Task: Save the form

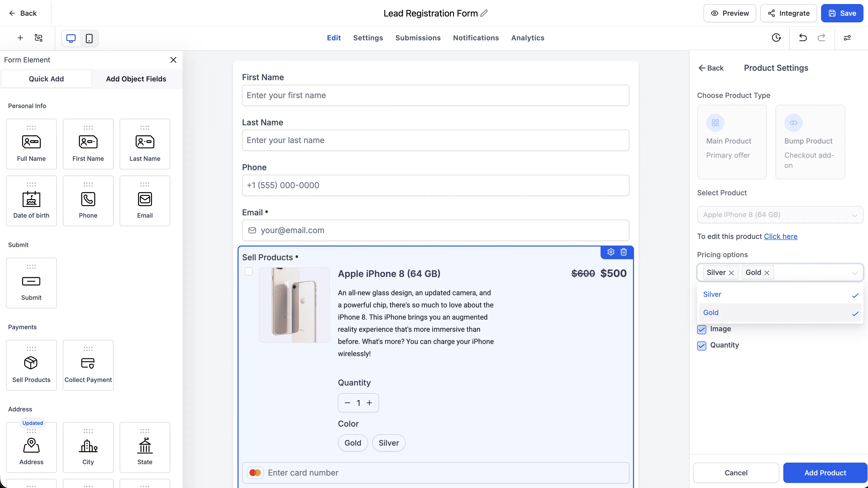Action: (842, 13)
